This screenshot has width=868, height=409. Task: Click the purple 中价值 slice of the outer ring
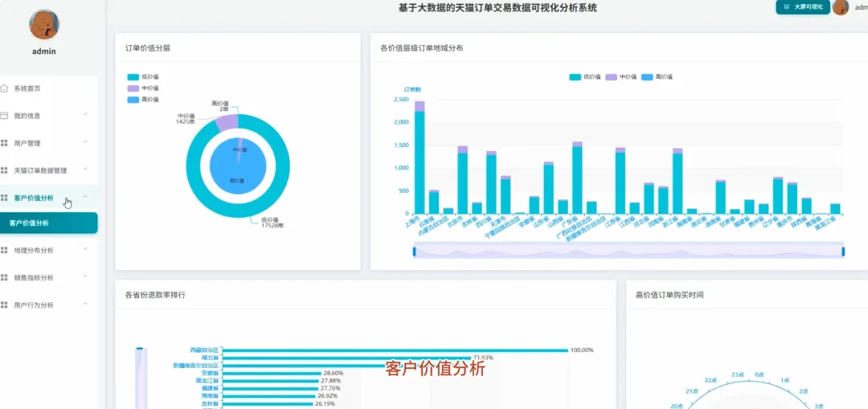[x=225, y=122]
